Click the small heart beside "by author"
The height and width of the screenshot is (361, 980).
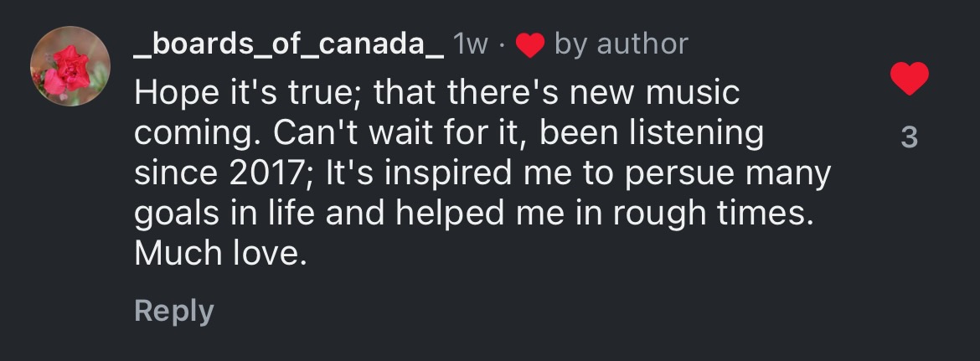[530, 45]
